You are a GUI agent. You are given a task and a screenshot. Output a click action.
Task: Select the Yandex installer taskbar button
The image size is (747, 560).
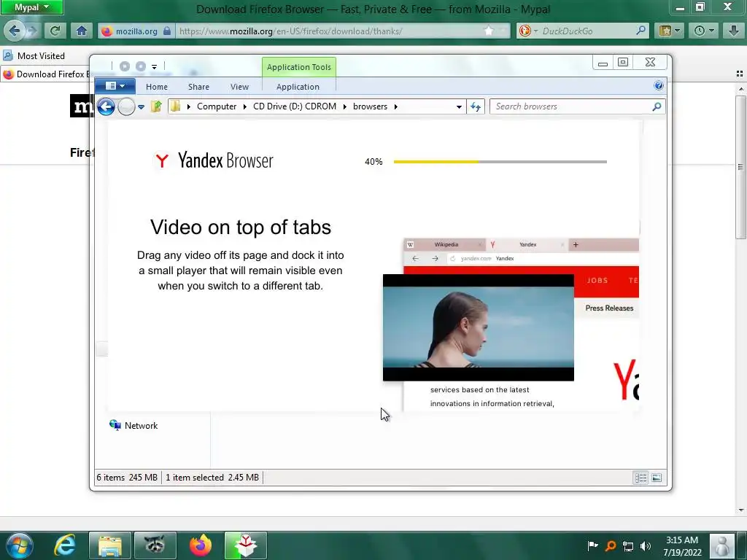tap(245, 545)
